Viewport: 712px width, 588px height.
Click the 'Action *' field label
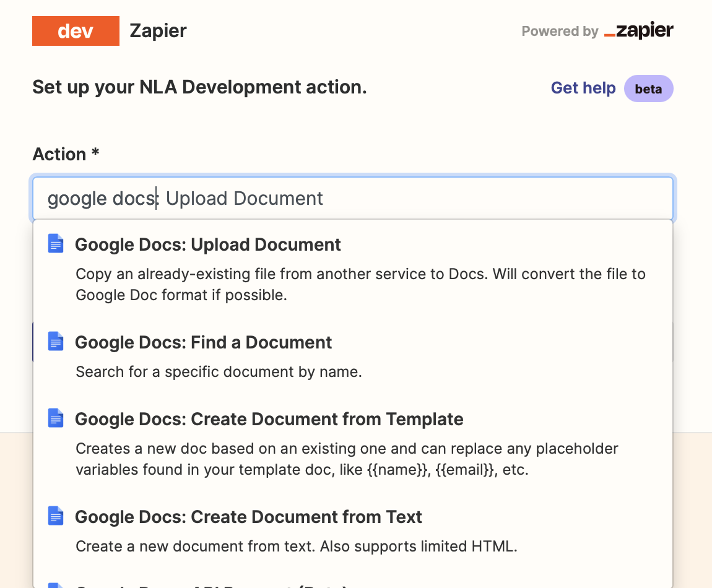pyautogui.click(x=66, y=154)
